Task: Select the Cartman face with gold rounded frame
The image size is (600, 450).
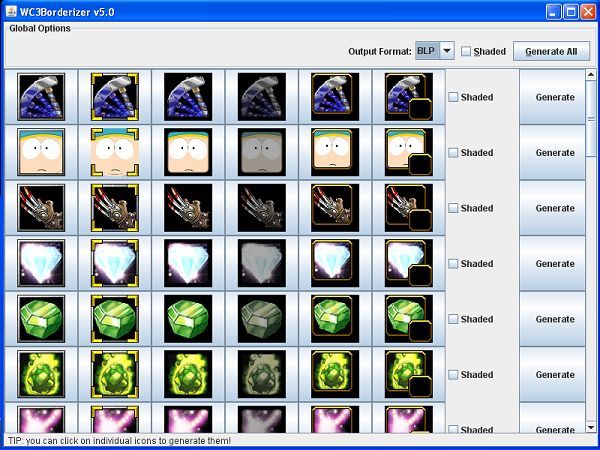Action: [x=335, y=152]
